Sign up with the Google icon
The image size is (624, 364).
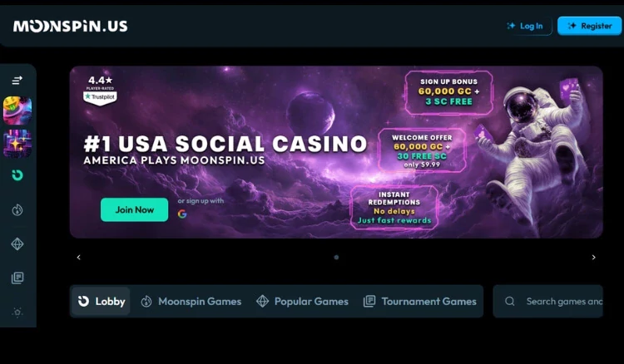(182, 214)
